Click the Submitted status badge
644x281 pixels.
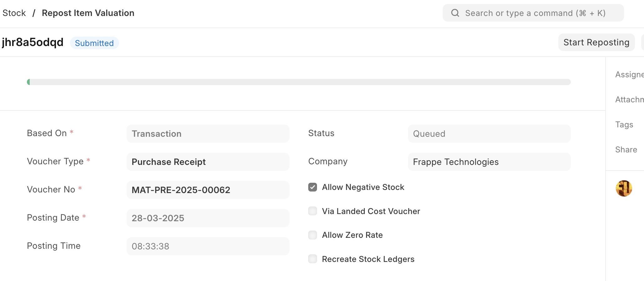pyautogui.click(x=94, y=43)
